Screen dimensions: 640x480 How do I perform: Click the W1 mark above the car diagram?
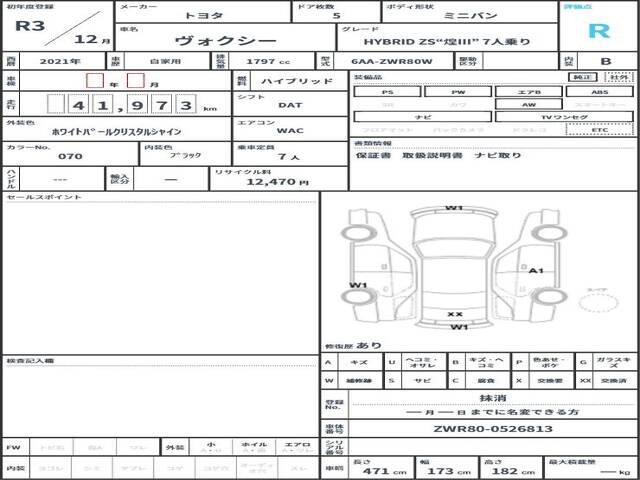click(x=454, y=207)
